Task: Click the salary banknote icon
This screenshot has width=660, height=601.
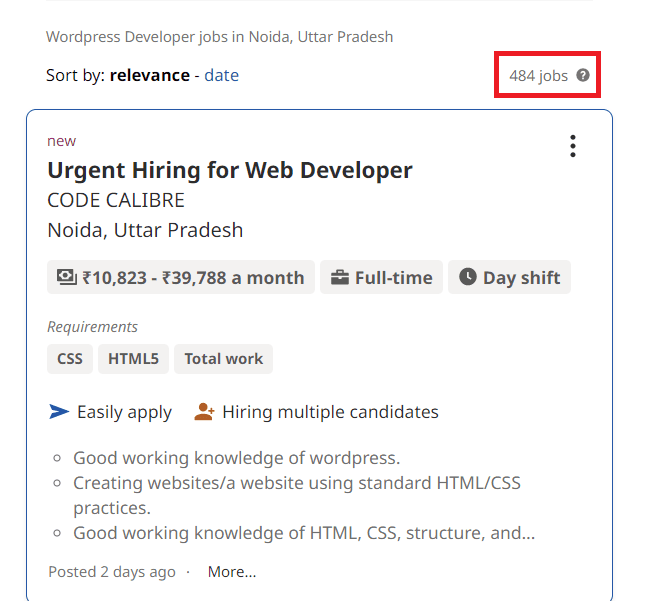Action: (67, 277)
